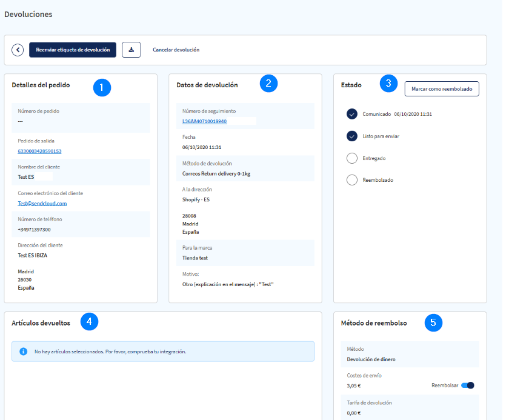Viewport: 509px width, 420px height.
Task: Click Marcar como reembolsado button
Action: coord(442,88)
